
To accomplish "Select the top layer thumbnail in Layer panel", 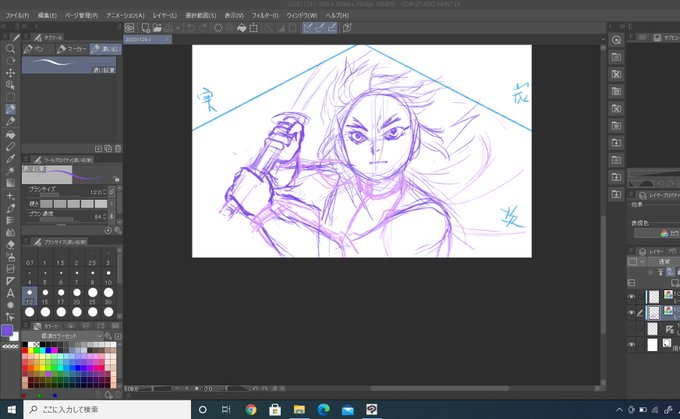I will (654, 297).
